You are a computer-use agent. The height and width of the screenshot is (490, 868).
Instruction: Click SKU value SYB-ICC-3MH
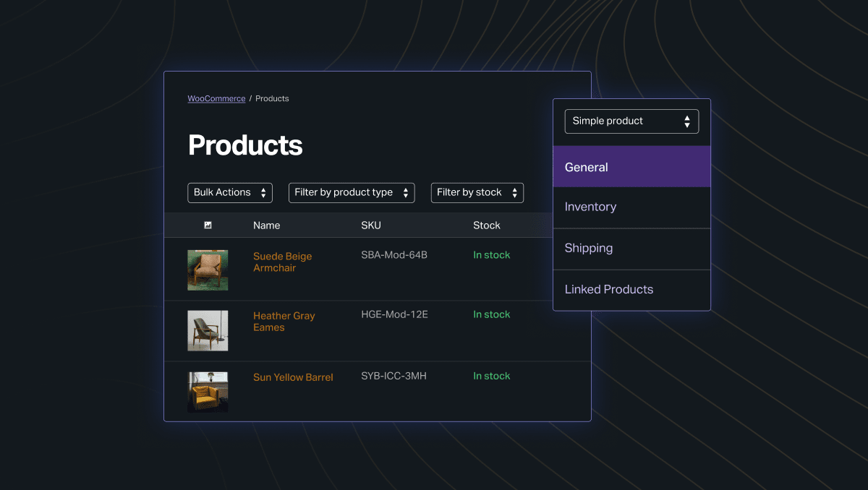coord(393,376)
